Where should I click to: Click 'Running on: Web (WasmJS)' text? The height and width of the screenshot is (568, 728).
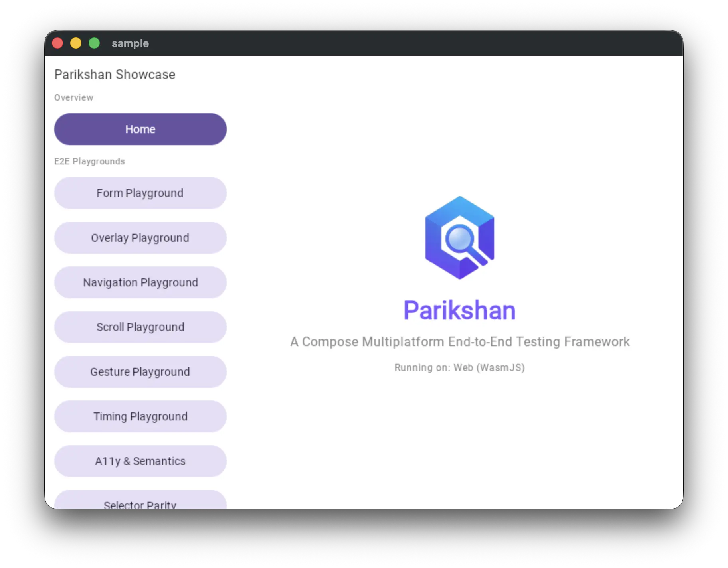tap(460, 367)
